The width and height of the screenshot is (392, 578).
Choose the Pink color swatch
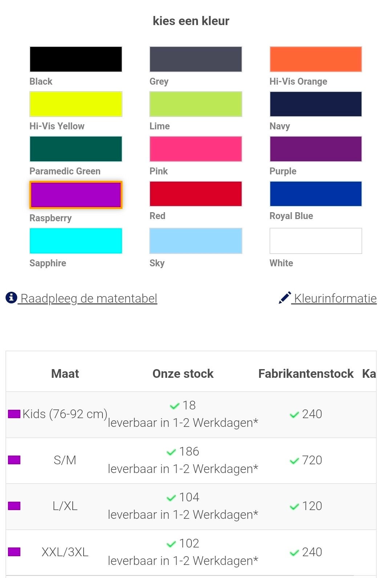click(x=195, y=149)
